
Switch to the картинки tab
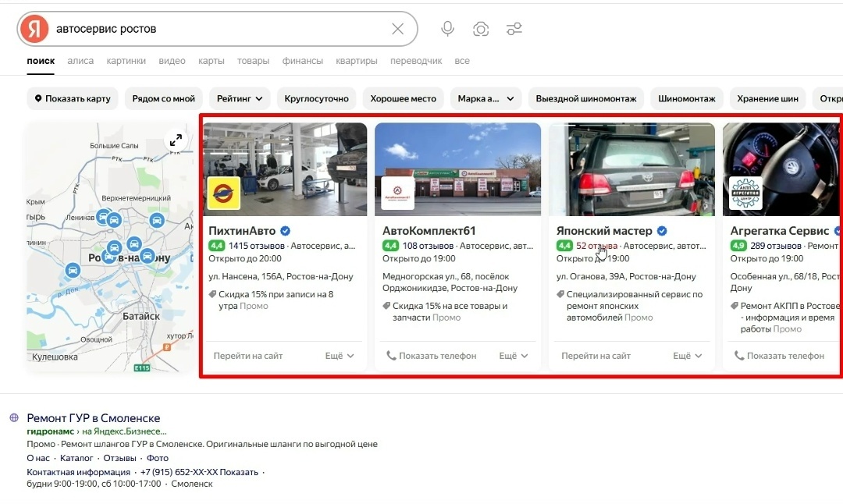[x=126, y=61]
